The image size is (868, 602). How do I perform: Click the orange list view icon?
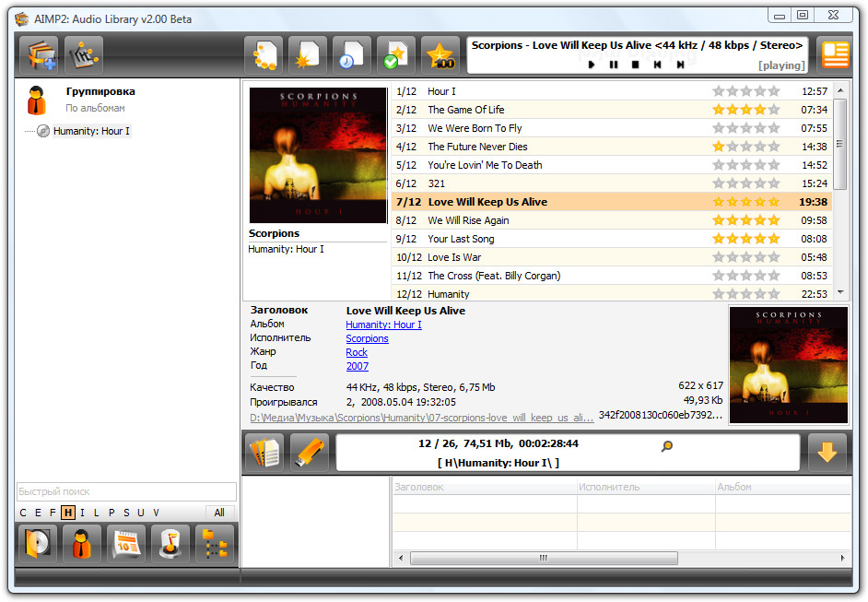pos(836,54)
